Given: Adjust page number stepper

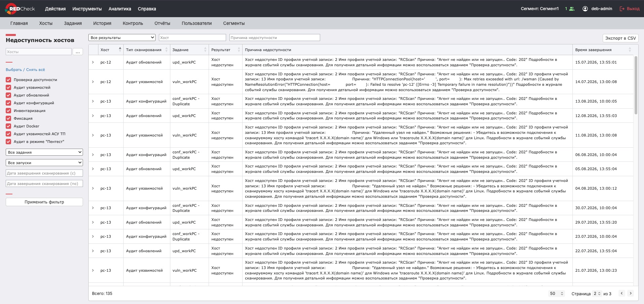Looking at the screenshot, I should (x=597, y=294).
